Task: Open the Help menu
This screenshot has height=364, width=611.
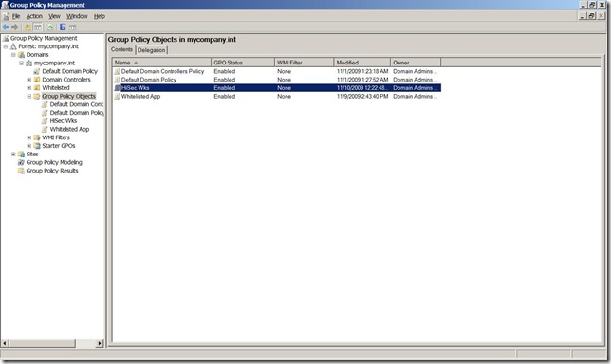Action: [x=100, y=16]
